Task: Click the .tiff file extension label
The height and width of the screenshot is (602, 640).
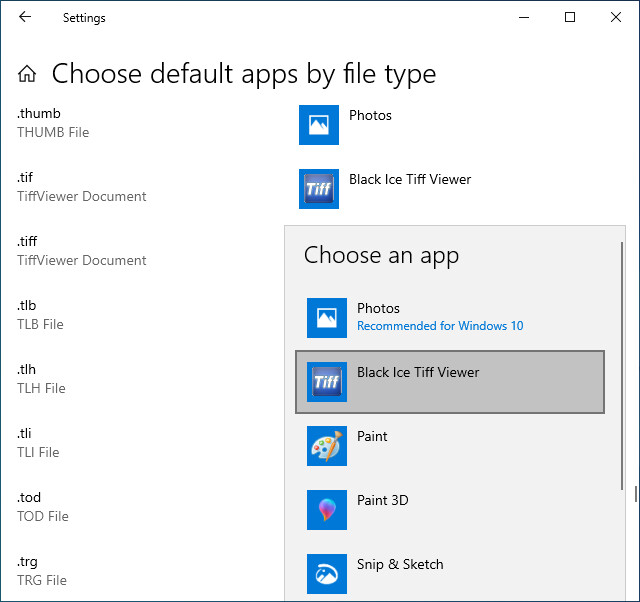Action: [27, 242]
